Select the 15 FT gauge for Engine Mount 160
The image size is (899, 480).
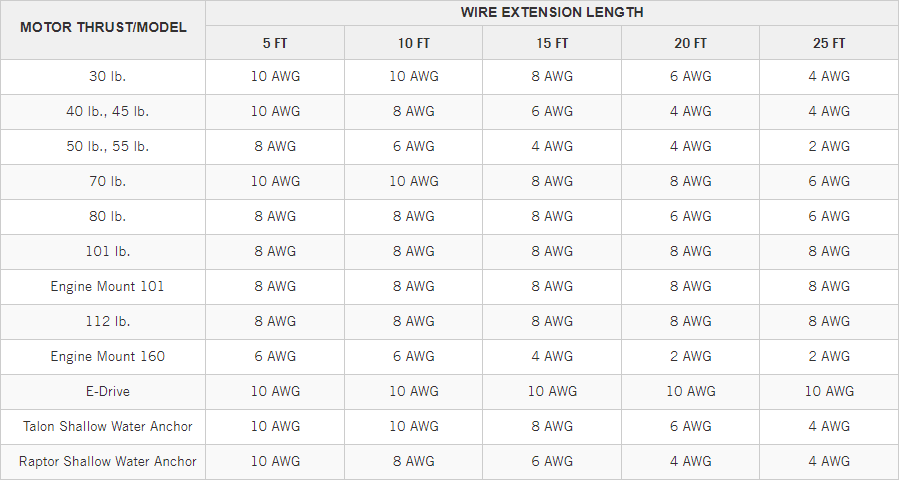(552, 357)
